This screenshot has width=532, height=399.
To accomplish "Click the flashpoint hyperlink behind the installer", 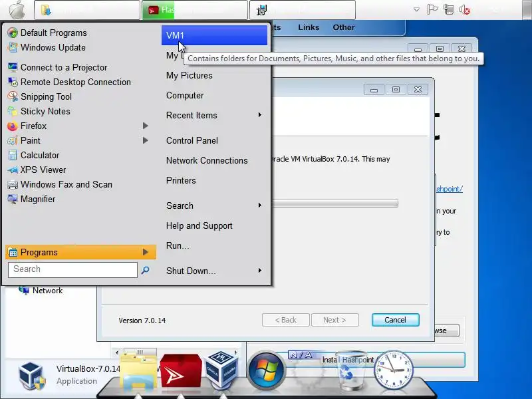I will pyautogui.click(x=450, y=189).
